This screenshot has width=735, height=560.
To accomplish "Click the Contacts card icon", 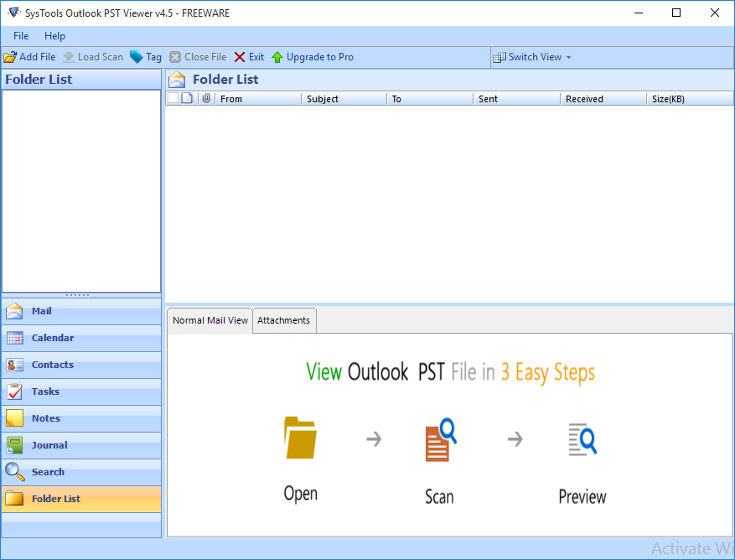I will 14,365.
